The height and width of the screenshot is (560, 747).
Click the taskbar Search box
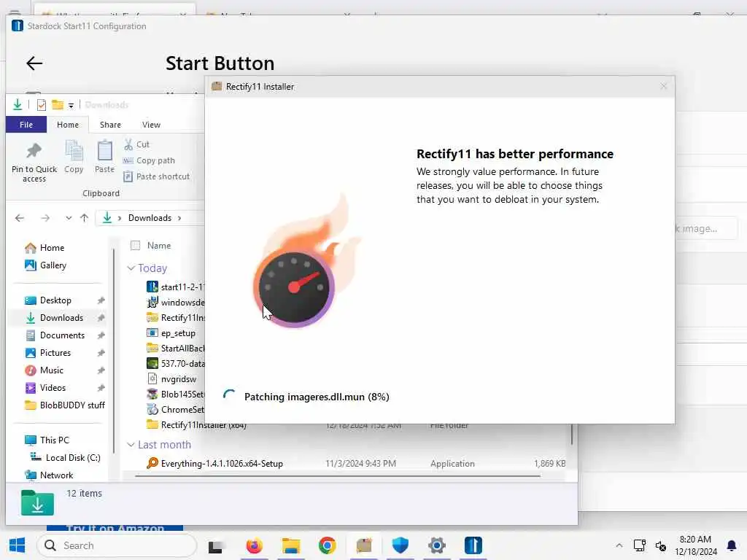click(x=117, y=545)
